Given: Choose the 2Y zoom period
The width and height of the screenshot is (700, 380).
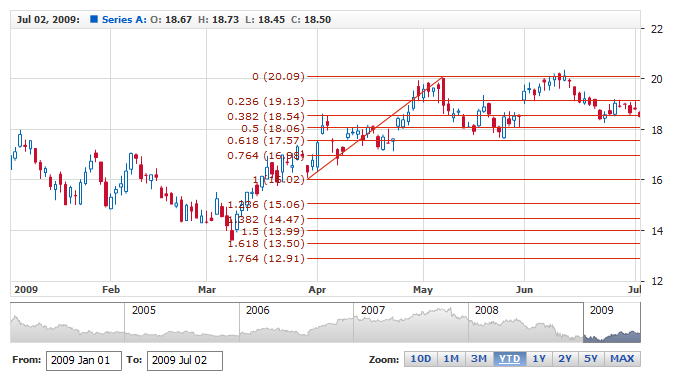Looking at the screenshot, I should tap(565, 359).
